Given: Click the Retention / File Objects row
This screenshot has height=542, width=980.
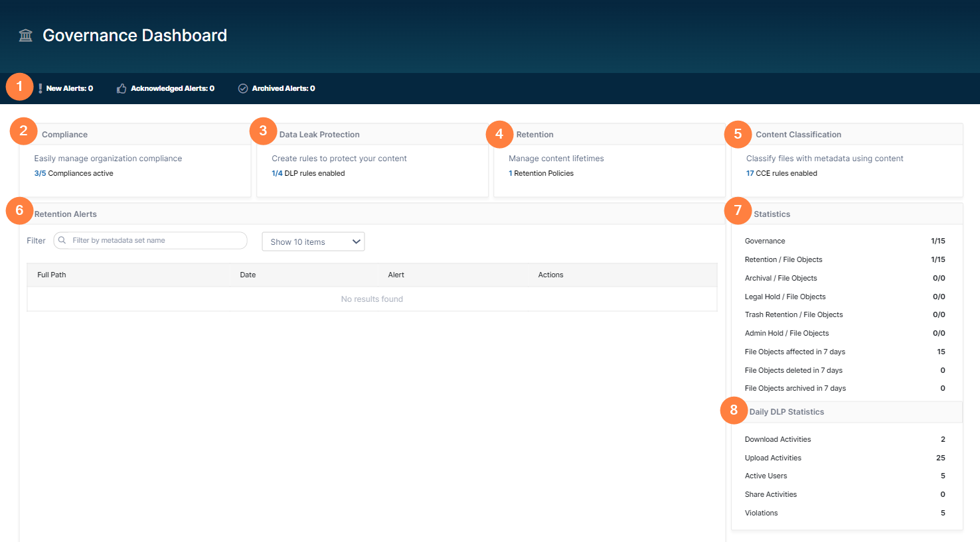Looking at the screenshot, I should 845,259.
